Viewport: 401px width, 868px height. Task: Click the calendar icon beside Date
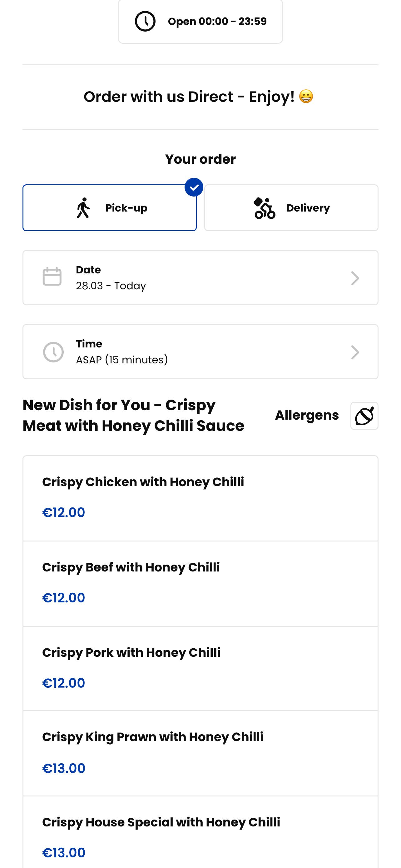(52, 277)
